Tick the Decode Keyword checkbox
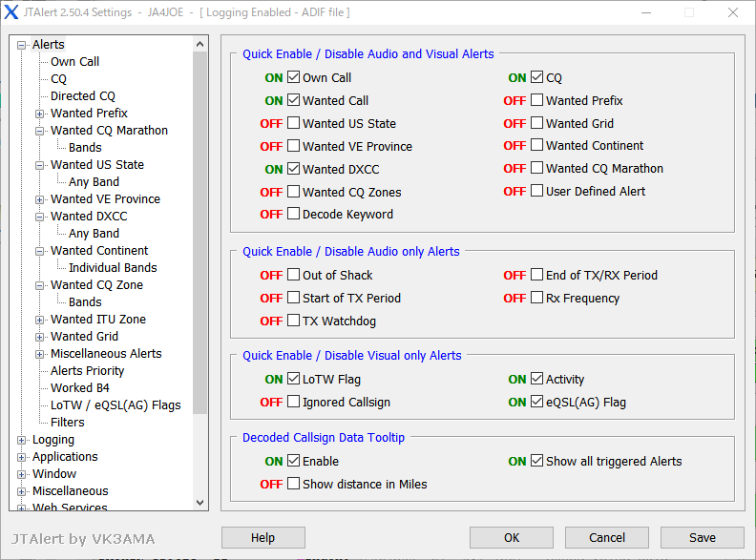 coord(293,214)
